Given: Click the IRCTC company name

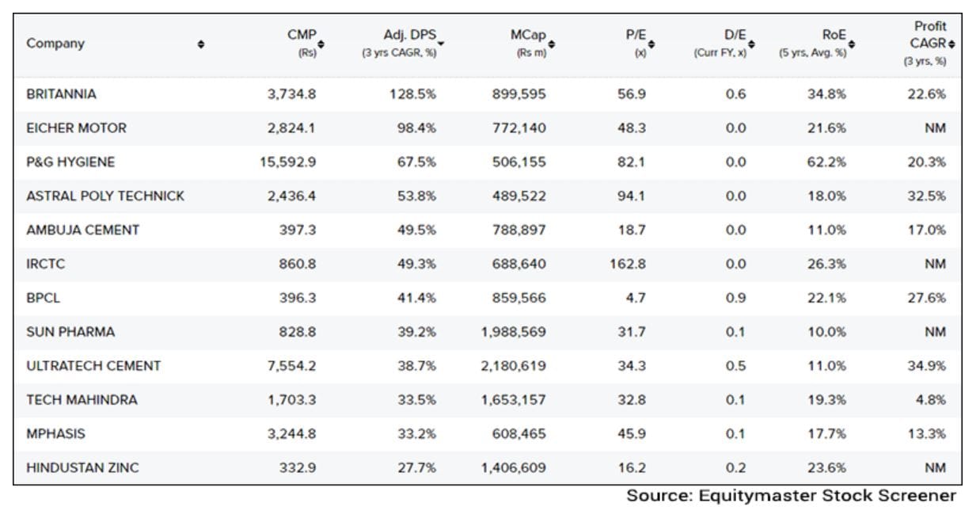Looking at the screenshot, I should pos(46,265).
